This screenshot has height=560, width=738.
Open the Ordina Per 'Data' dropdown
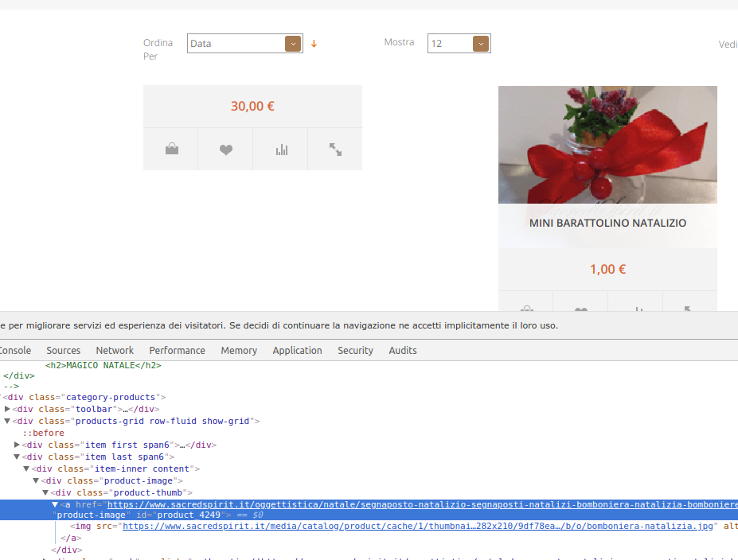pyautogui.click(x=245, y=44)
